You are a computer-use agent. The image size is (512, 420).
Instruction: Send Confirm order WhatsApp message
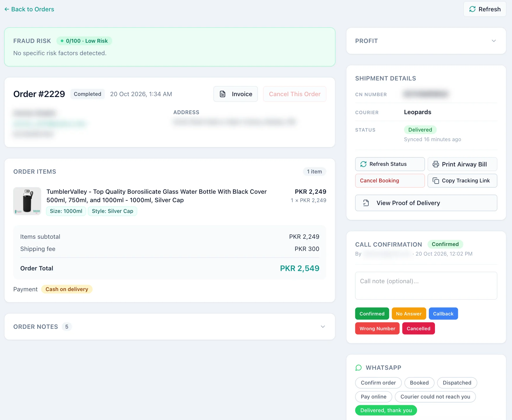pyautogui.click(x=378, y=383)
